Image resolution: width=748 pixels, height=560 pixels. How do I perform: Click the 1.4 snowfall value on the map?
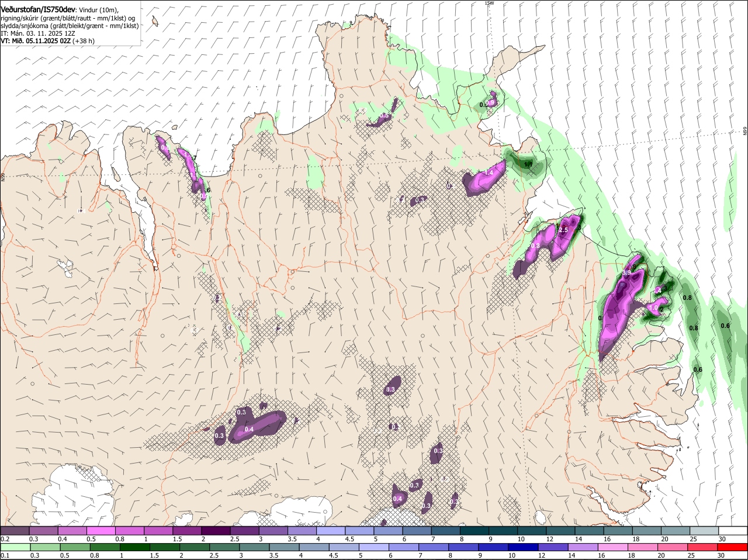489,173
